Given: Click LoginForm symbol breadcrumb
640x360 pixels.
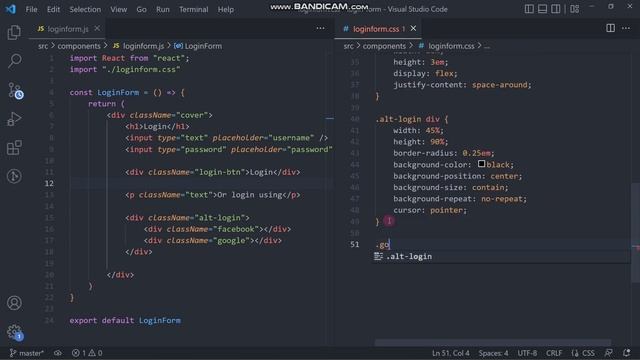Looking at the screenshot, I should (198, 46).
